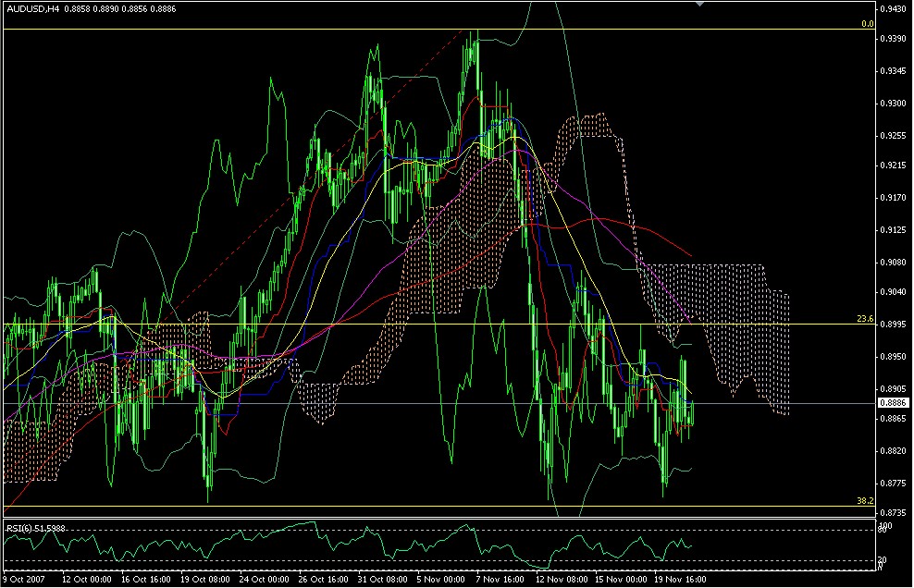Screen dimensions: 914x588
Task: Click the 15 Nov 00:00 time label
Action: point(621,580)
